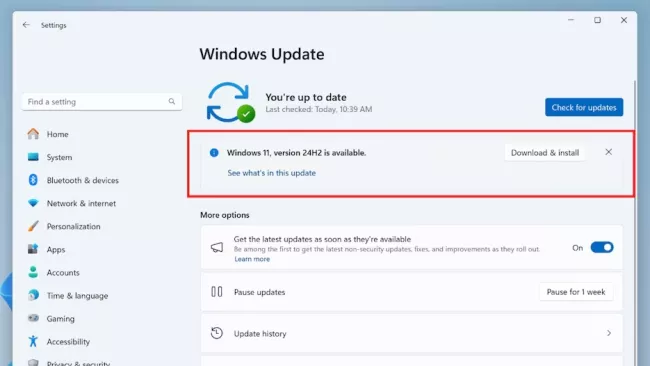650x366 pixels.
Task: Dismiss the 24H2 available notice
Action: (x=609, y=152)
